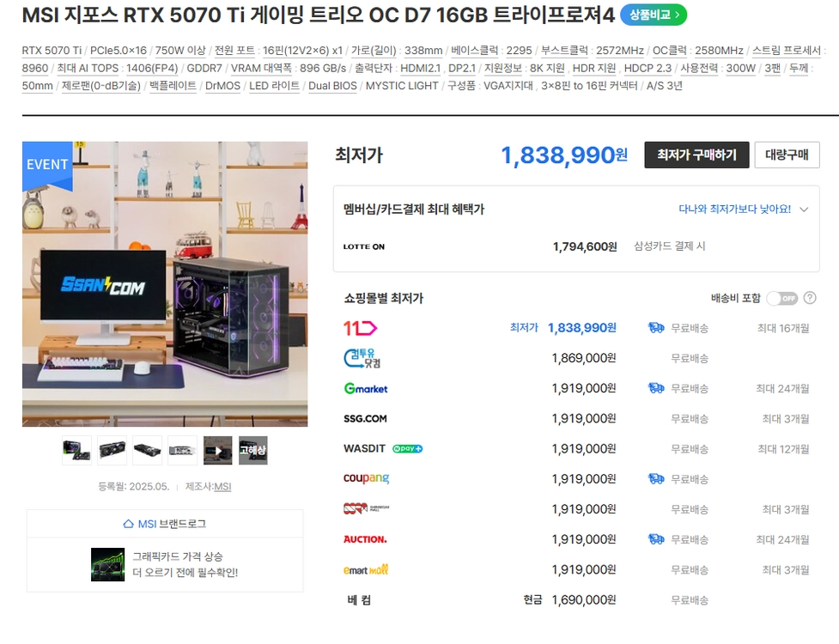
Task: Click the 베이스클럭 spec link
Action: (x=475, y=51)
